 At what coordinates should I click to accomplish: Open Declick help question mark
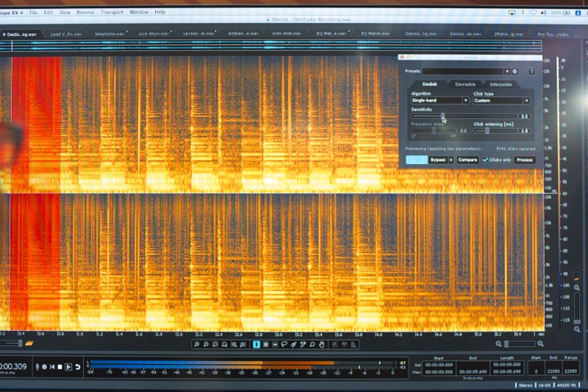[531, 71]
